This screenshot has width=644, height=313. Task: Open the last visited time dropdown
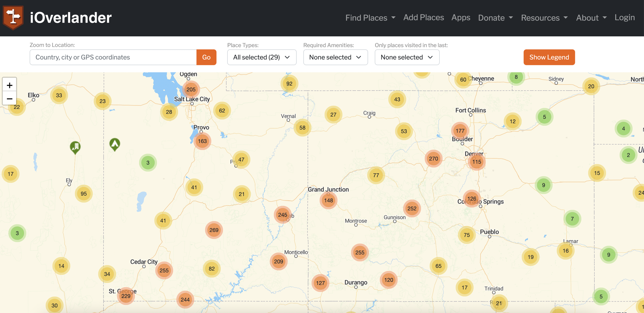pos(407,57)
